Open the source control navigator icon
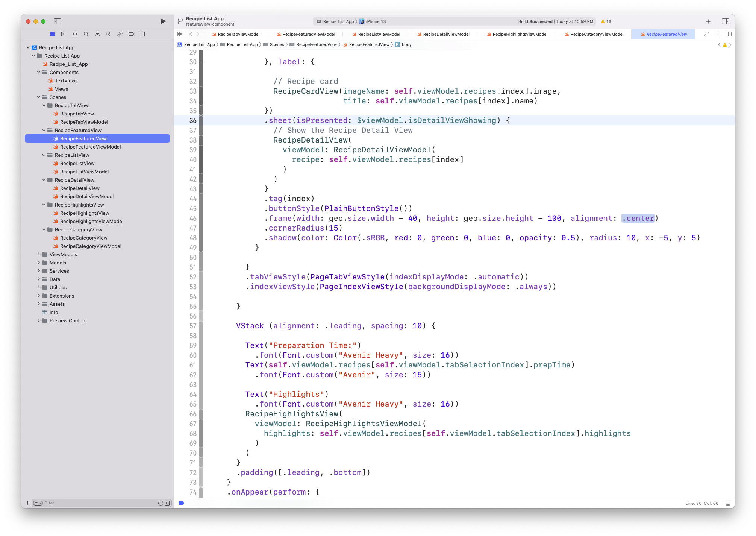 coord(64,34)
